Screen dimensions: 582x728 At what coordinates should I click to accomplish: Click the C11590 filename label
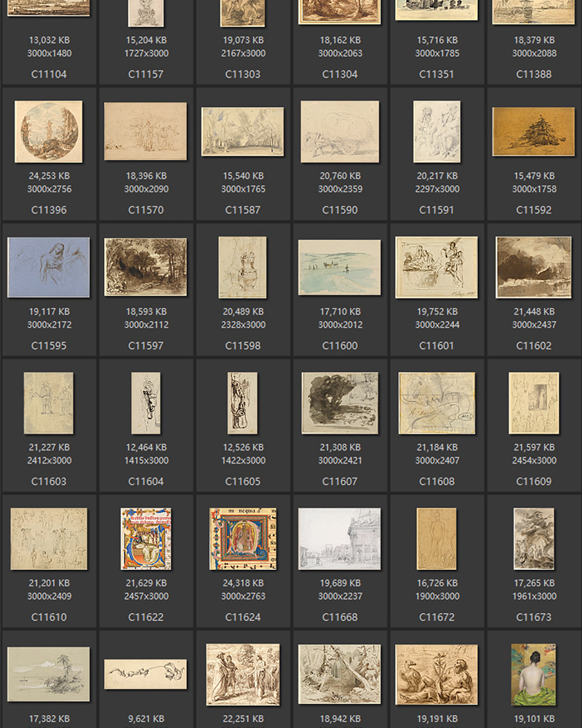pyautogui.click(x=340, y=210)
